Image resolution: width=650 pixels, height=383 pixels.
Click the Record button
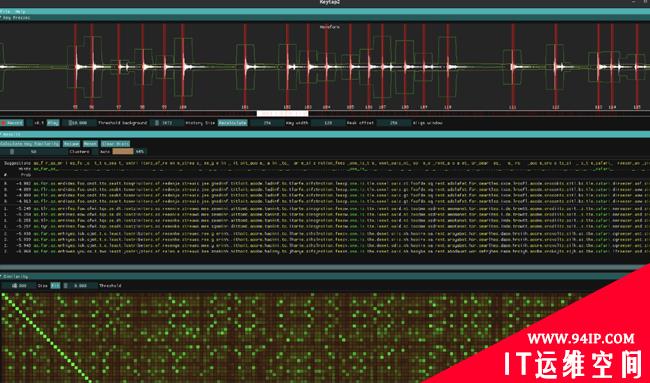pyautogui.click(x=12, y=123)
